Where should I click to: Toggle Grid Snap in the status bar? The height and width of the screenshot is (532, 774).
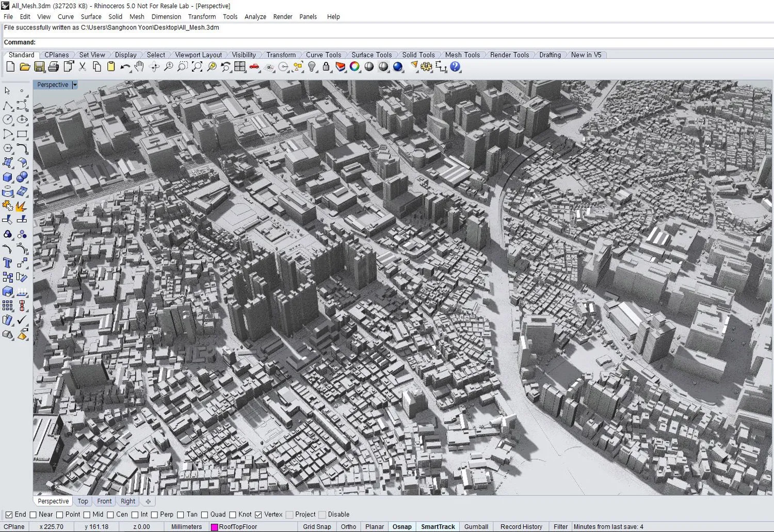317,527
